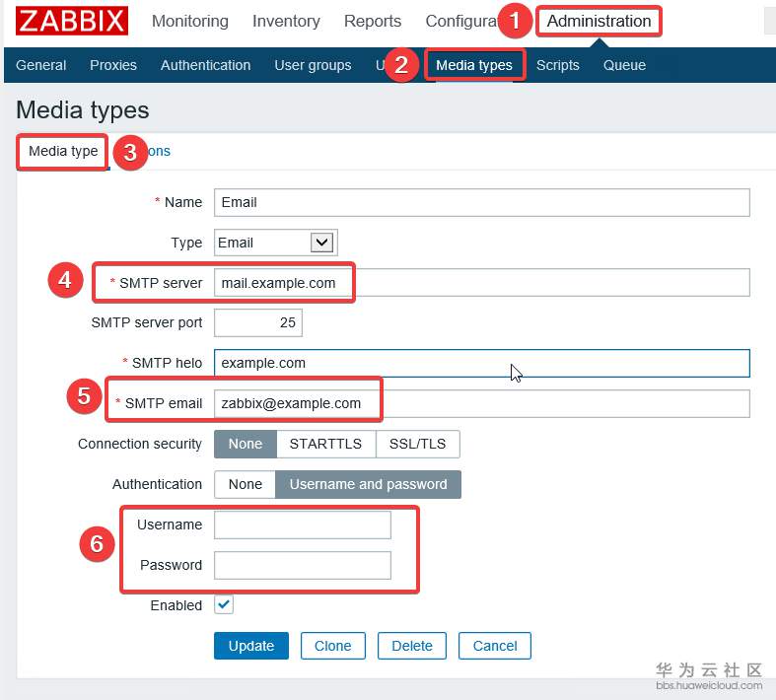
Task: Toggle the Enabled checkbox
Action: point(224,604)
